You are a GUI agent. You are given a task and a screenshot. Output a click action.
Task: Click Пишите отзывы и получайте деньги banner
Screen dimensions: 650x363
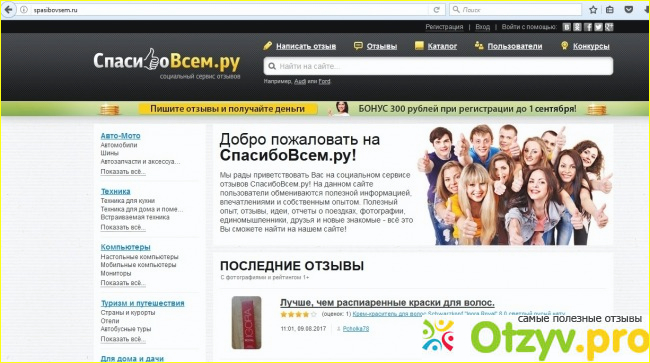pyautogui.click(x=228, y=109)
